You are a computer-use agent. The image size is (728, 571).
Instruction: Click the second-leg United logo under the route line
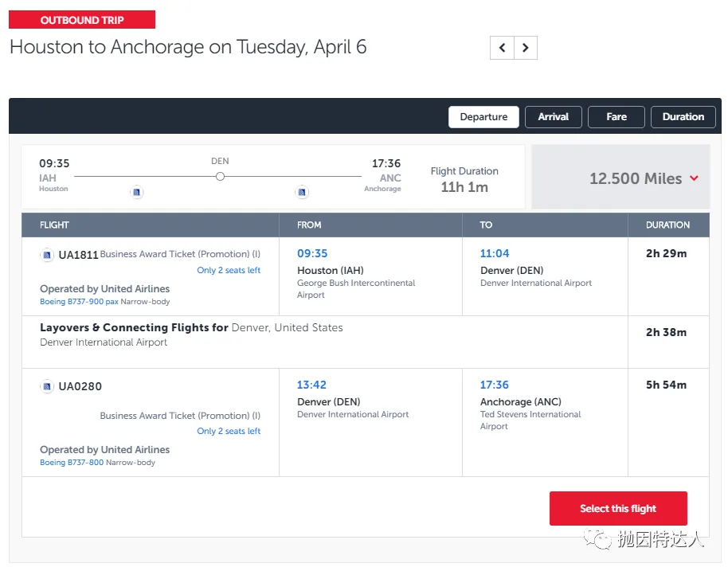(x=302, y=192)
